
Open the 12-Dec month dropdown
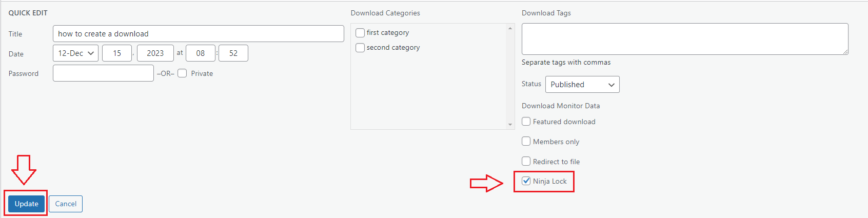[76, 53]
